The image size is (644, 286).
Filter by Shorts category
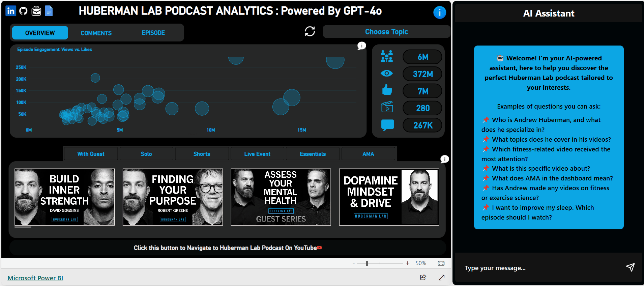point(202,154)
